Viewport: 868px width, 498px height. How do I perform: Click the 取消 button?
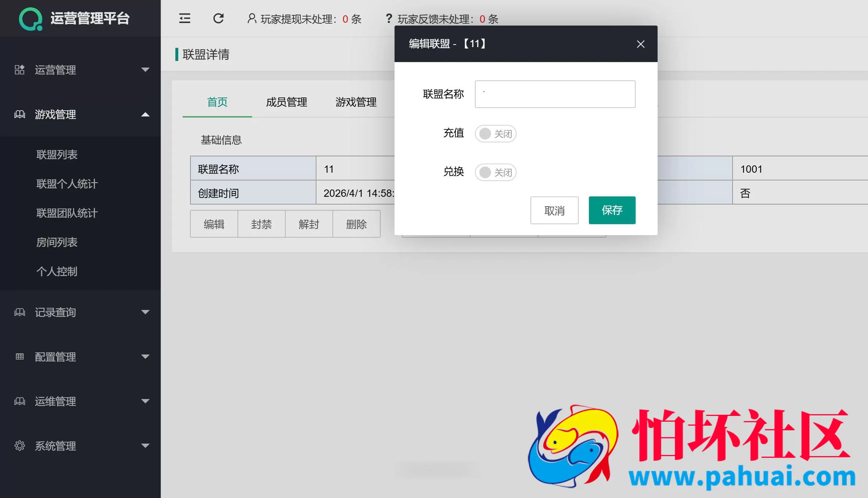(x=554, y=210)
